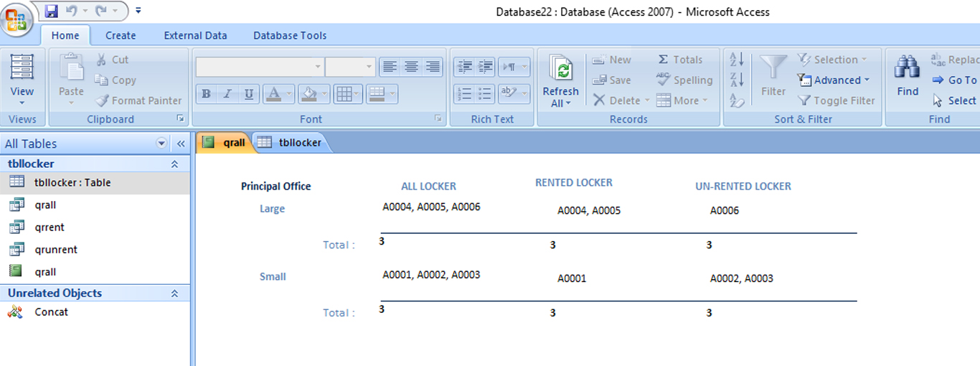Screen dimensions: 980x366
Task: Select tbllocker : Table in navigation pane
Action: click(x=95, y=182)
